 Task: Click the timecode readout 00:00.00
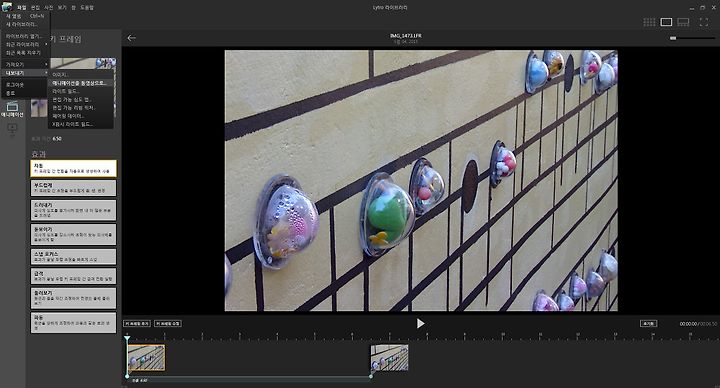pyautogui.click(x=688, y=324)
